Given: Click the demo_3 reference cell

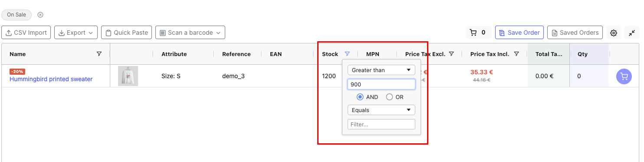Looking at the screenshot, I should tap(233, 76).
